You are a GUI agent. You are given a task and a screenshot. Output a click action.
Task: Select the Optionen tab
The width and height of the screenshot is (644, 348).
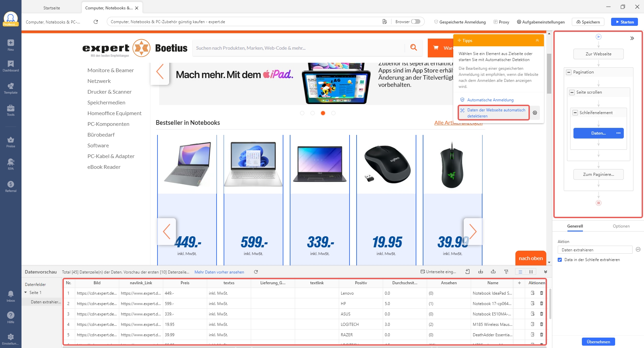[621, 226]
